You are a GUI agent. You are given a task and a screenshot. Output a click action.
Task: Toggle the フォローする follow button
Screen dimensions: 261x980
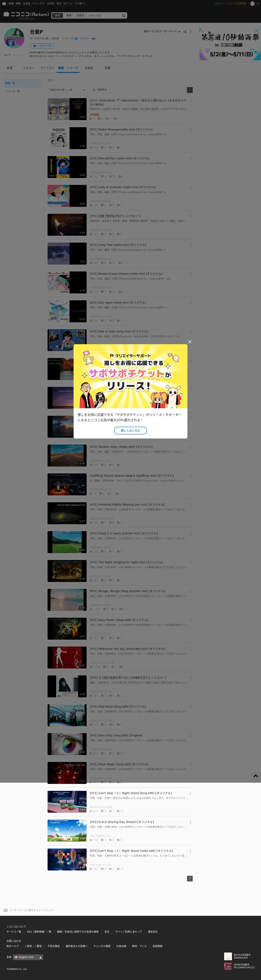point(42,46)
